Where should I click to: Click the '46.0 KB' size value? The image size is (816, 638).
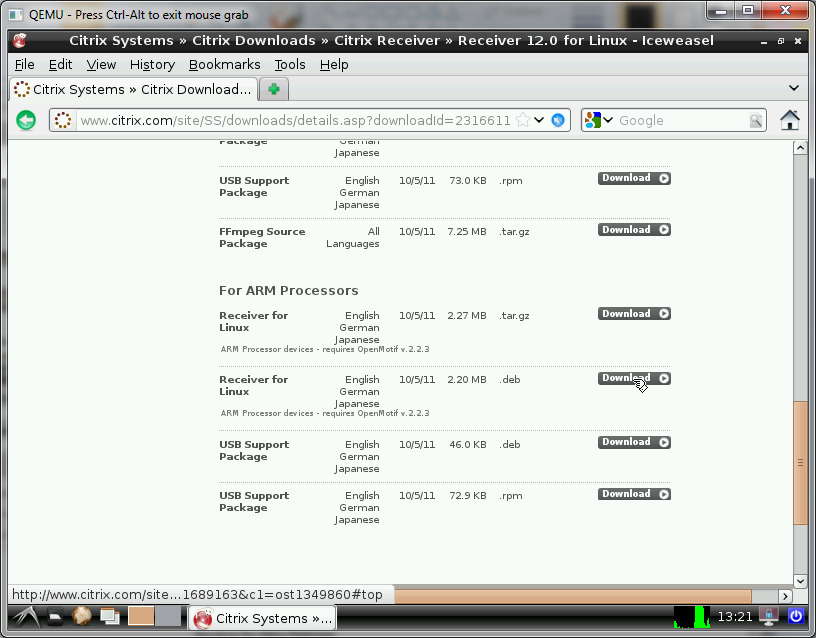(467, 444)
